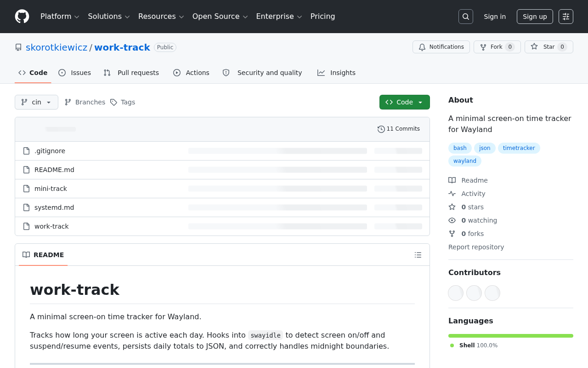Click the Tags tag icon
The height and width of the screenshot is (368, 588).
[113, 102]
